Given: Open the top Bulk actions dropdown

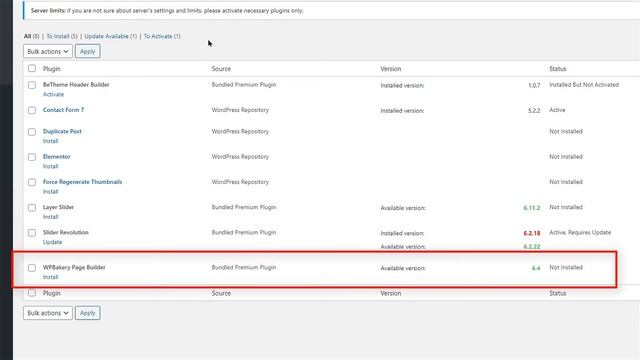Looking at the screenshot, I should coord(48,51).
